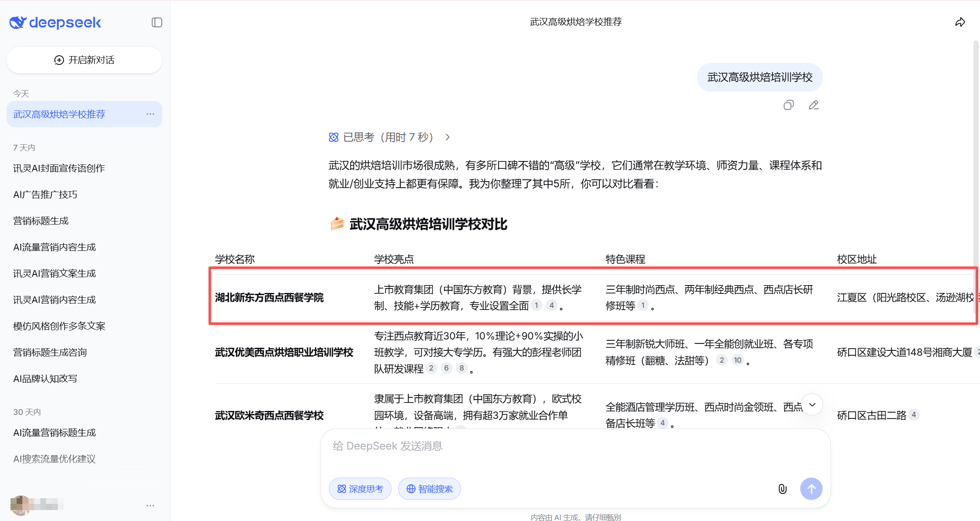Collapse the sidebar panel icon
The image size is (980, 521).
tap(157, 22)
